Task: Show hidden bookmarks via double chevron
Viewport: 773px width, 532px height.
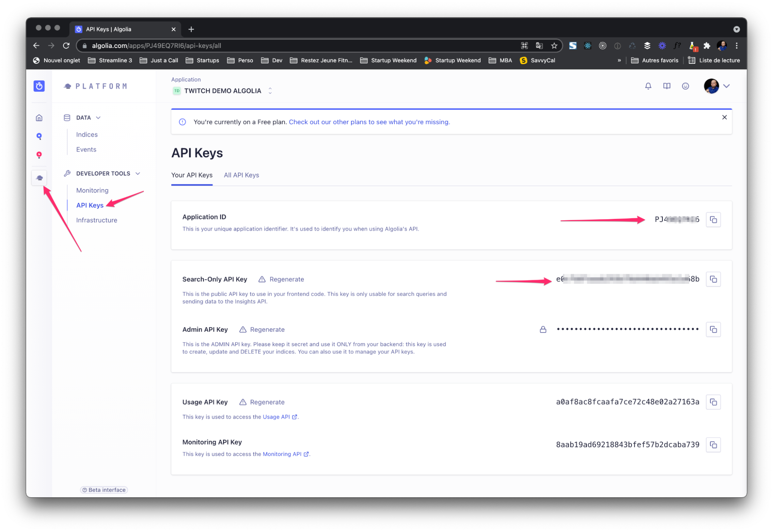Action: pos(619,60)
